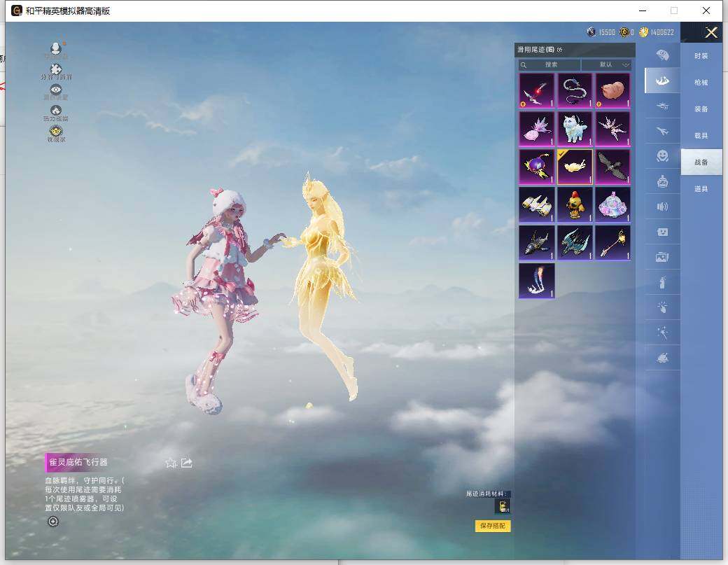Image resolution: width=728 pixels, height=565 pixels.
Task: Open the gold badge 收藏家 icon
Action: pos(56,133)
